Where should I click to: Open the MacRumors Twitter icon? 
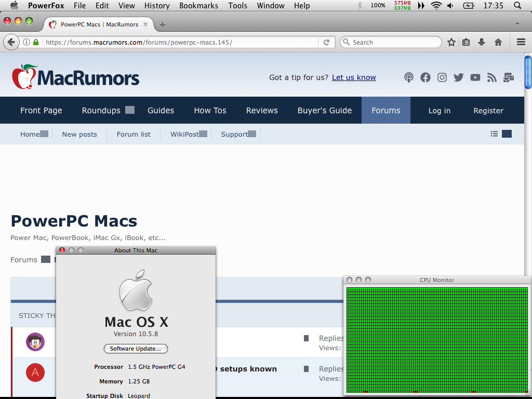(x=458, y=77)
